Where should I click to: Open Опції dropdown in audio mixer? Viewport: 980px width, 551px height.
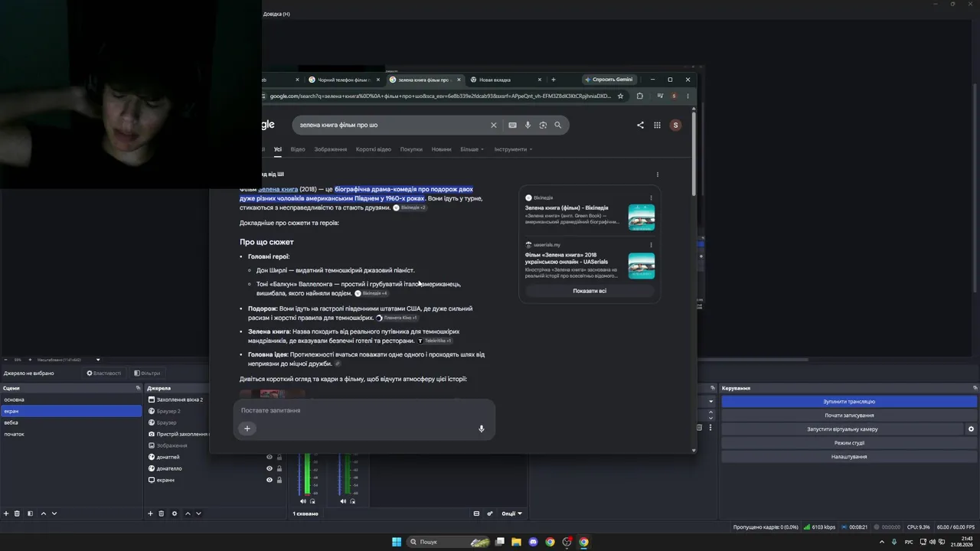click(511, 514)
